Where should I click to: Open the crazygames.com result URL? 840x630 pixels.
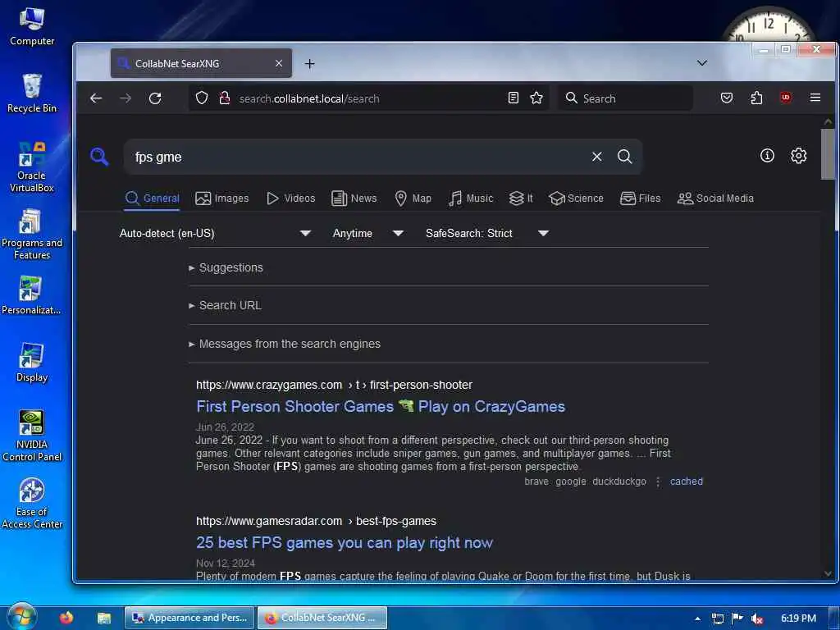pos(335,385)
